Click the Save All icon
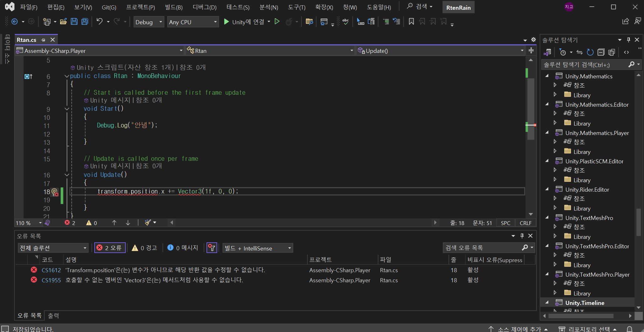This screenshot has height=332, width=644. coord(85,22)
